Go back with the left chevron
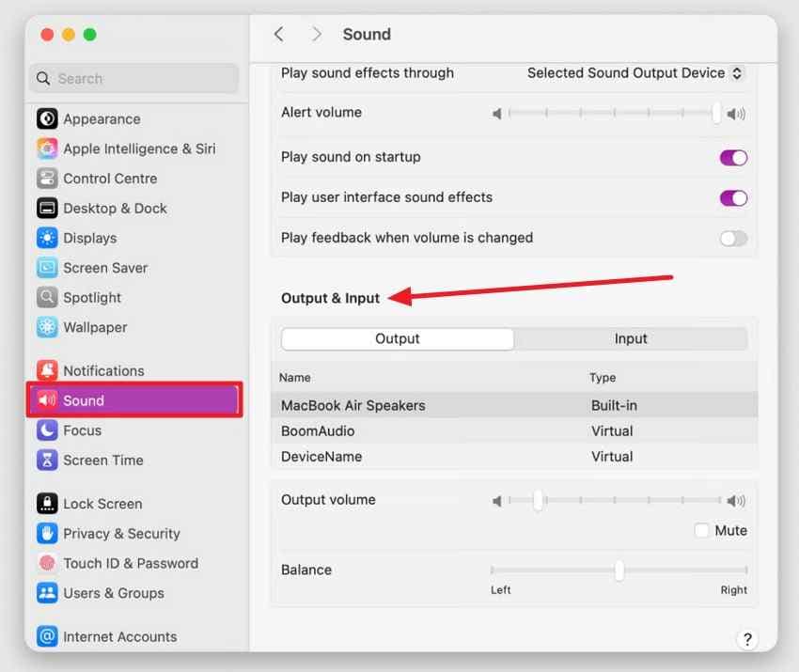 279,35
